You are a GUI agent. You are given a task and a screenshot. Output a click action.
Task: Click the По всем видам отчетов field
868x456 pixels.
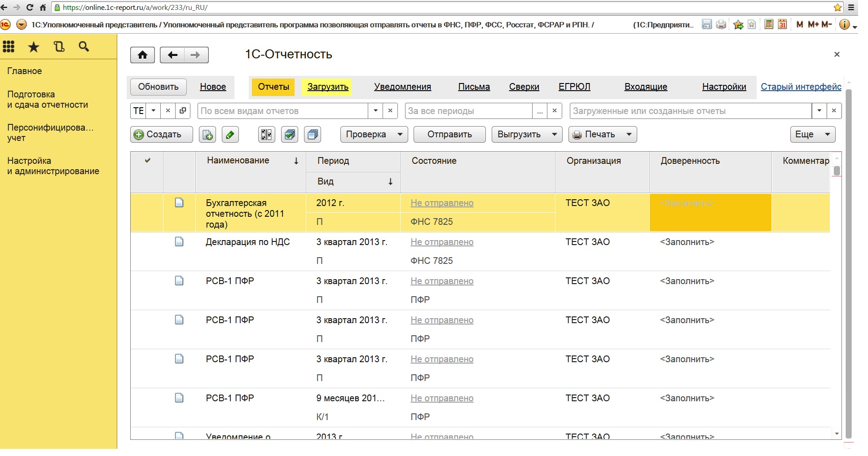tap(283, 111)
